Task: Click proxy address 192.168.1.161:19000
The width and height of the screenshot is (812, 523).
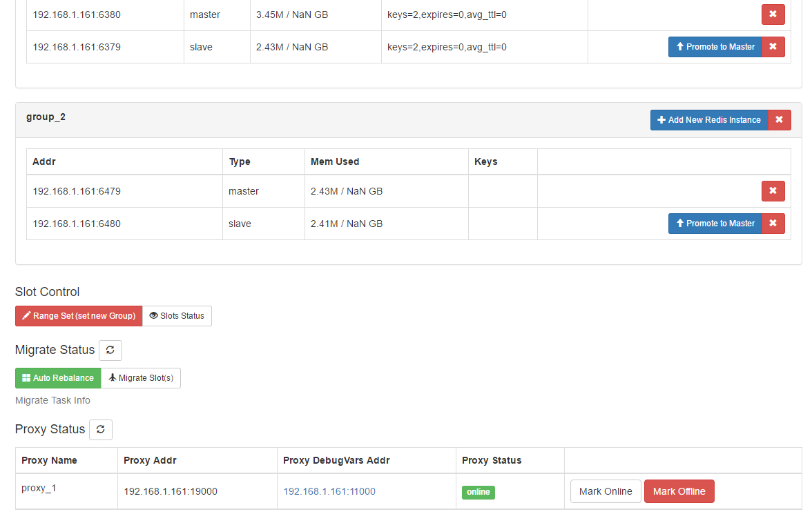Action: pos(171,491)
